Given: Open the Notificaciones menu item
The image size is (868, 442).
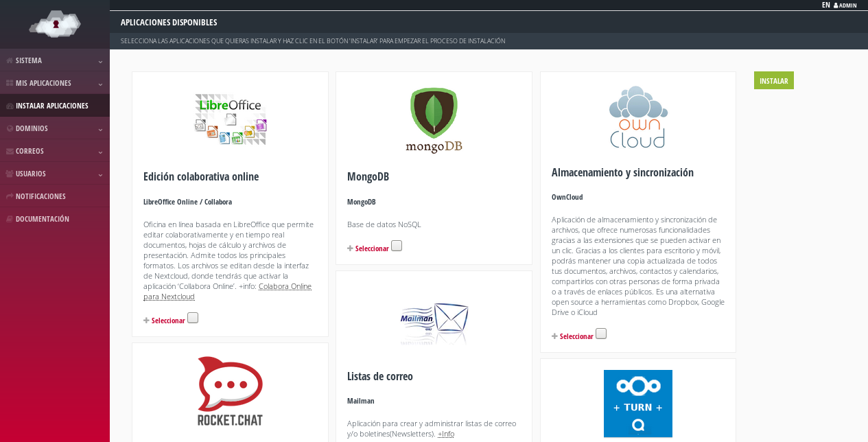Looking at the screenshot, I should [x=55, y=196].
